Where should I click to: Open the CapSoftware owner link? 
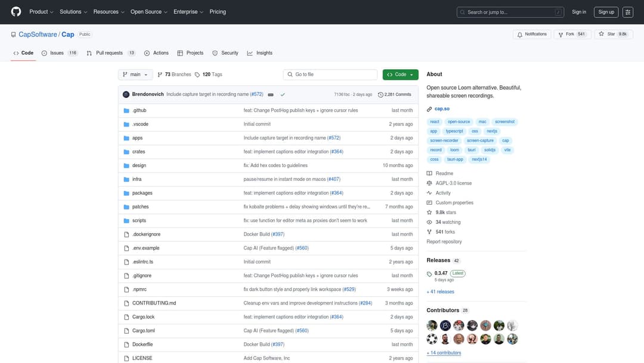pyautogui.click(x=38, y=35)
